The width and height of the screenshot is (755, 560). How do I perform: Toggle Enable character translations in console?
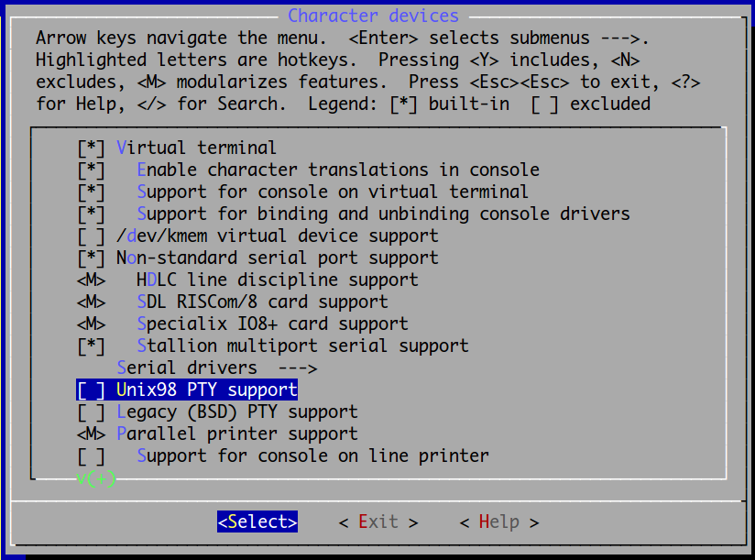click(91, 170)
